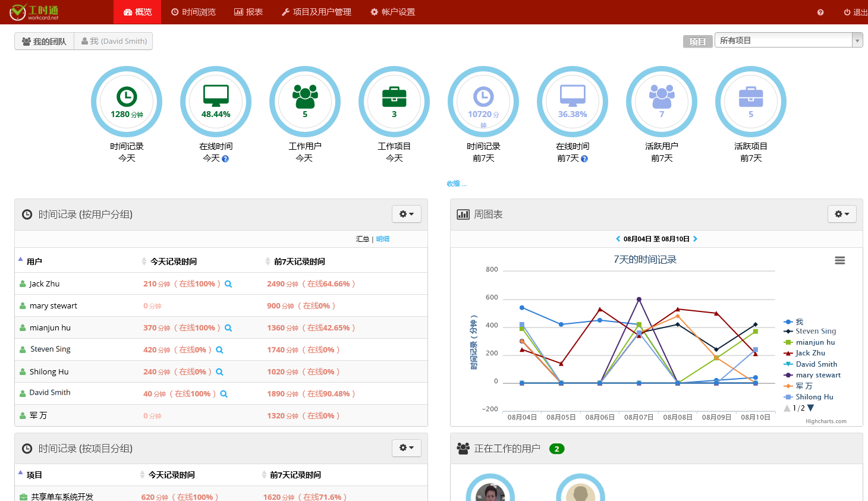This screenshot has width=868, height=501.
Task: Click help icon beside 在线时间 今天
Action: (225, 159)
